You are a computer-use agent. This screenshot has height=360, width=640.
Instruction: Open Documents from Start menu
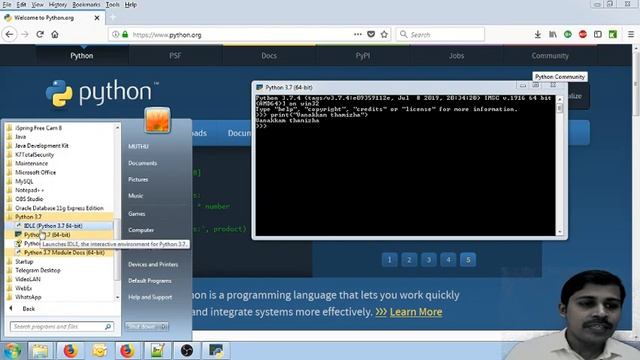tap(142, 163)
